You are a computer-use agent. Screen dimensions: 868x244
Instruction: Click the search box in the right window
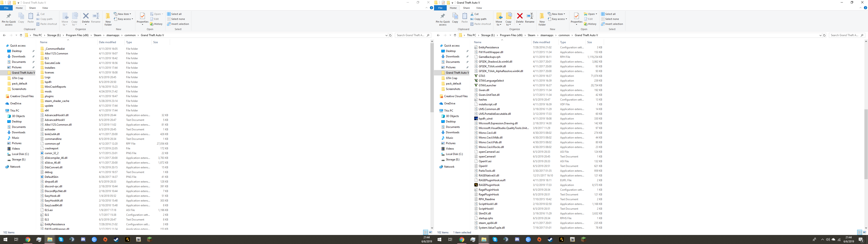[844, 35]
